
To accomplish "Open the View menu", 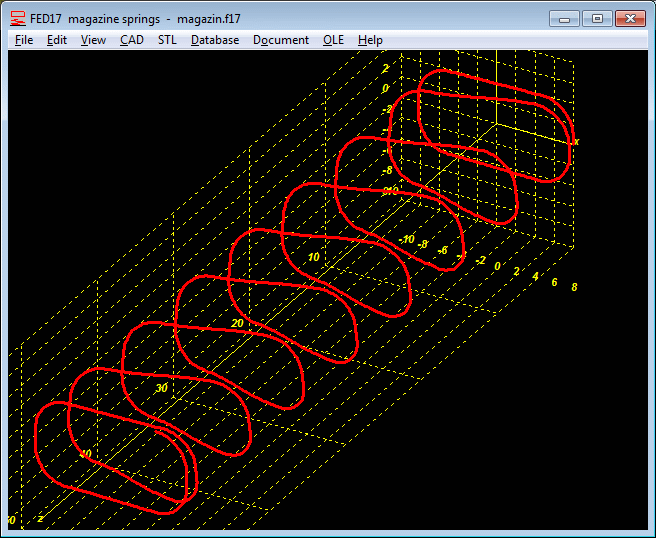I will click(x=93, y=40).
